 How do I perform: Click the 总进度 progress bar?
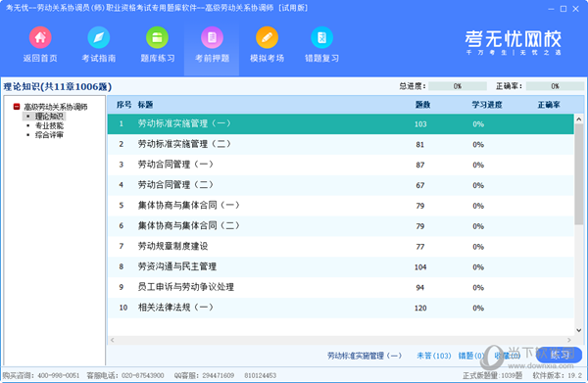(x=458, y=86)
